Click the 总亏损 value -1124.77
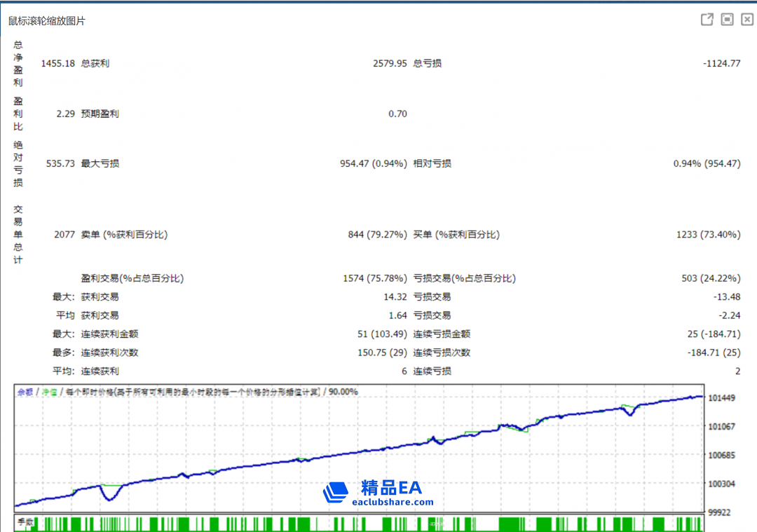 click(721, 63)
